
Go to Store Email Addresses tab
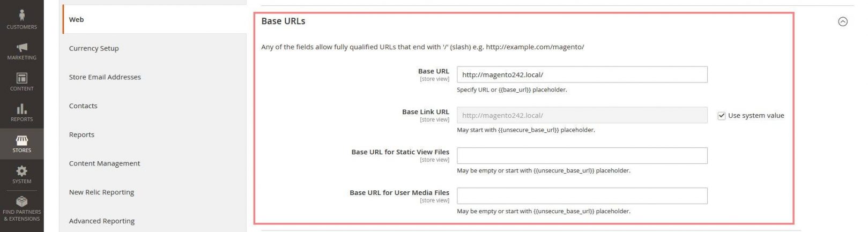[105, 77]
